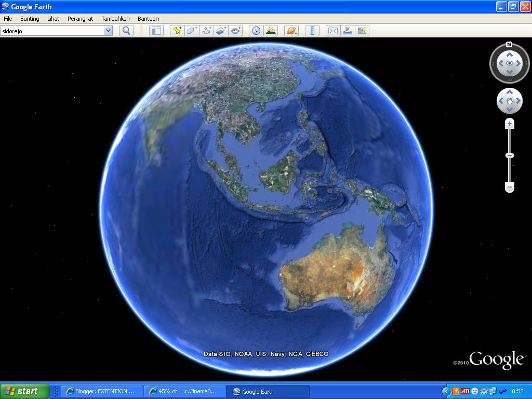Click the fly-to search input field
Viewport: 532px width, 399px height.
(52, 31)
